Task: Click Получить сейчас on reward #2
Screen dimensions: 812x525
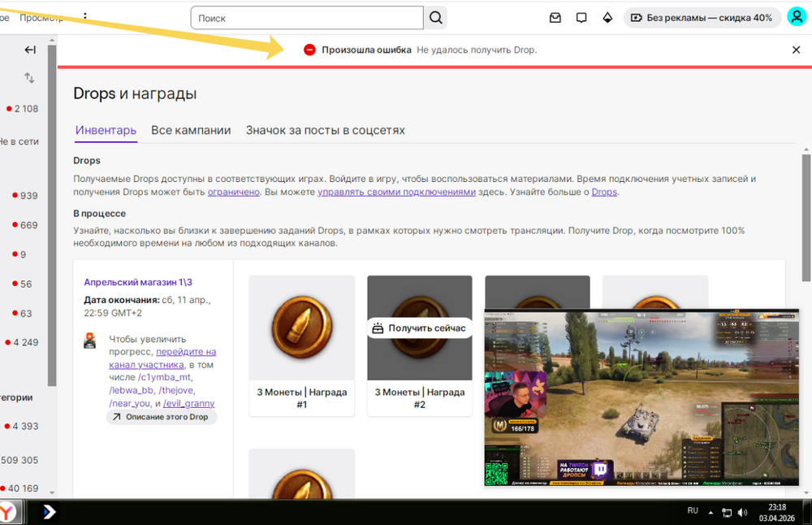Action: [x=420, y=328]
